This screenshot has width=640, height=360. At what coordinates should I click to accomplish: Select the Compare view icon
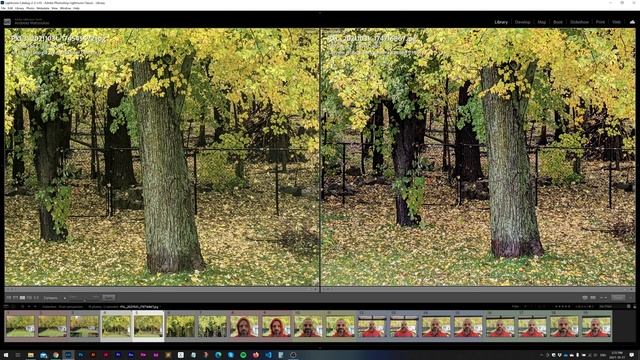coord(22,298)
